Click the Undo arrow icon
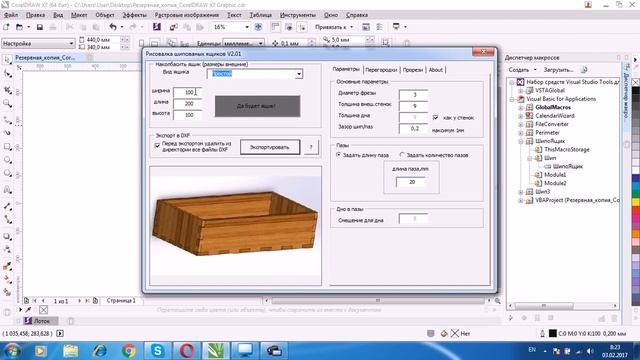This screenshot has height=360, width=640. 113,27
